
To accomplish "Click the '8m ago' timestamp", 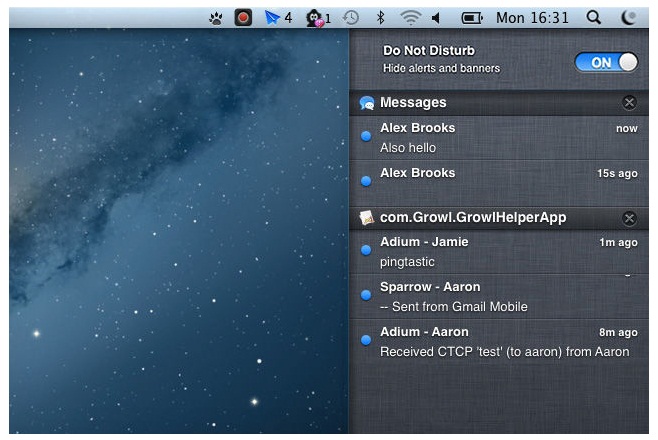I will (618, 333).
